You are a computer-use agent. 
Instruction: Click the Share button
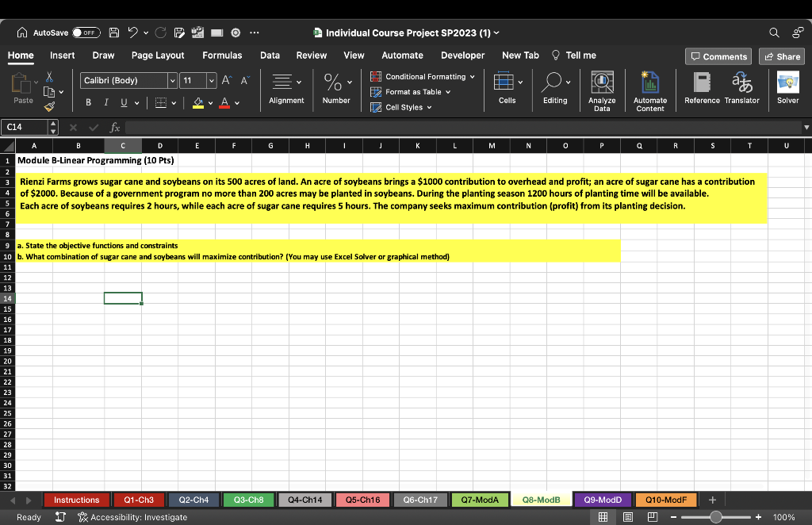[x=782, y=56]
